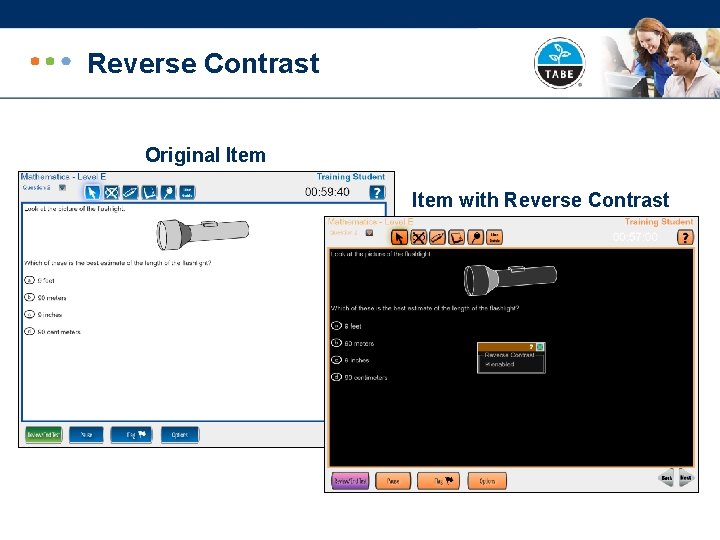Click 'Mathematics - Level E' title in Original Item
Image resolution: width=720 pixels, height=540 pixels.
click(63, 177)
